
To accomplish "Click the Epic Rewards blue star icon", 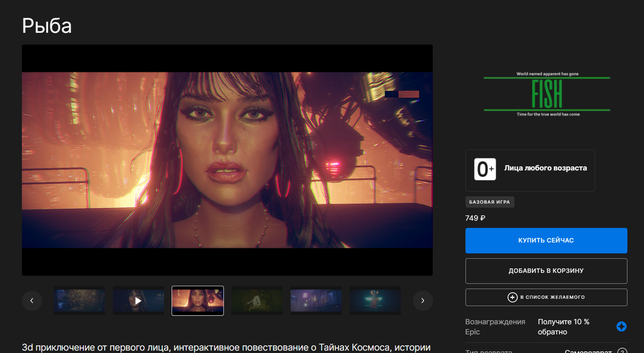I will pos(621,326).
